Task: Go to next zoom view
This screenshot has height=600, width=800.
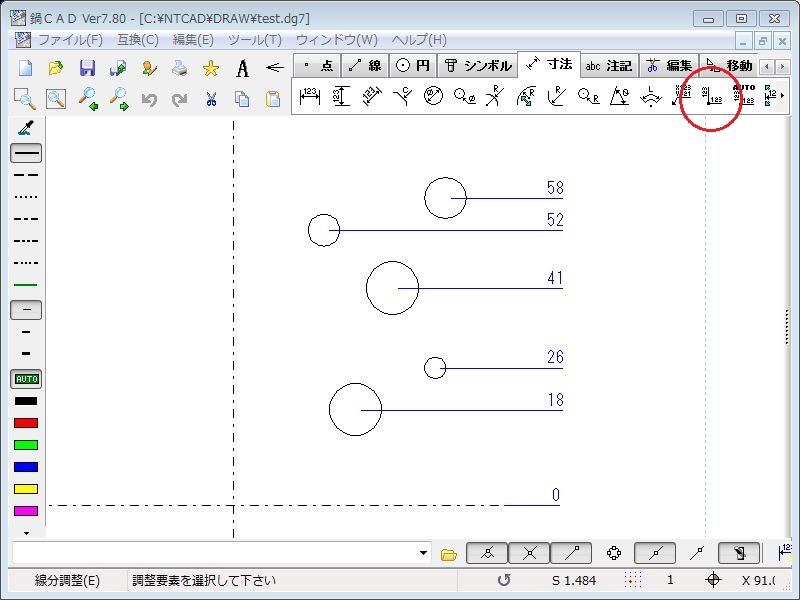Action: [x=119, y=98]
